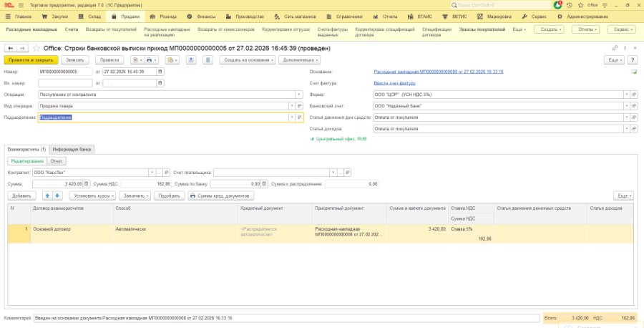Open the print icon dropdown
The height and width of the screenshot is (328, 644).
(x=151, y=60)
